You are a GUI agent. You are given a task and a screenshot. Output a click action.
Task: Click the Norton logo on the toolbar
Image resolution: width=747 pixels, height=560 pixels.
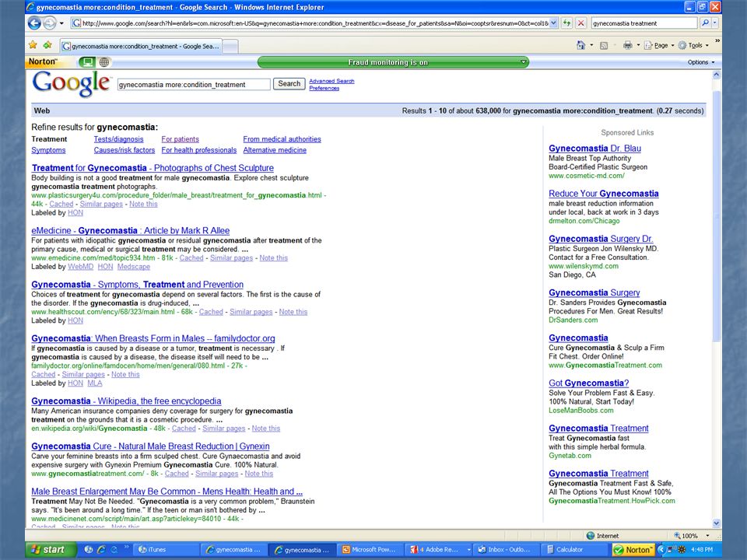click(x=42, y=61)
